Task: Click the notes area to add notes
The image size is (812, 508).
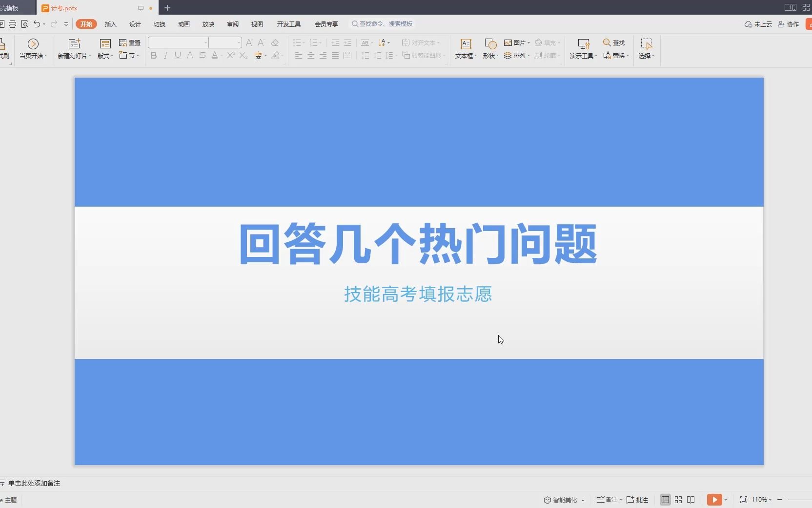Action: pyautogui.click(x=34, y=483)
